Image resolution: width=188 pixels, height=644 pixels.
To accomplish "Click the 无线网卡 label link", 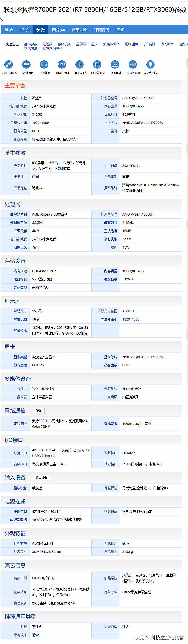I will click(x=20, y=424).
